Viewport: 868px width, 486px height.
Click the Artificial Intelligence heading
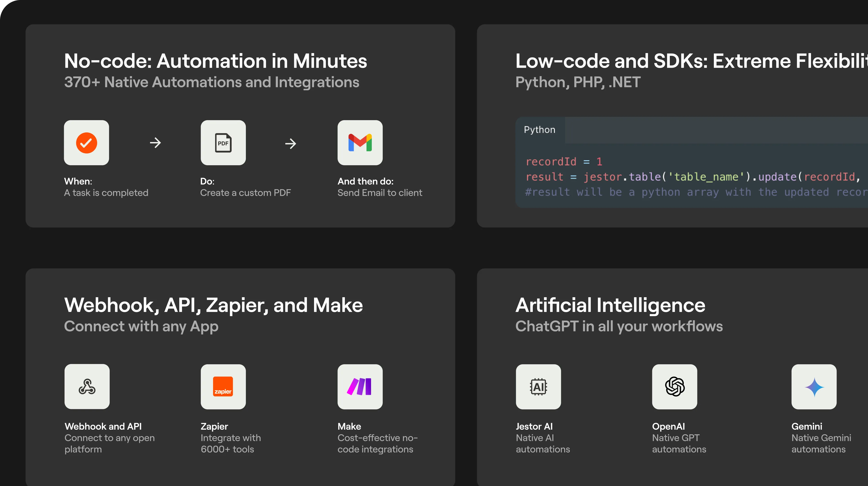(610, 305)
